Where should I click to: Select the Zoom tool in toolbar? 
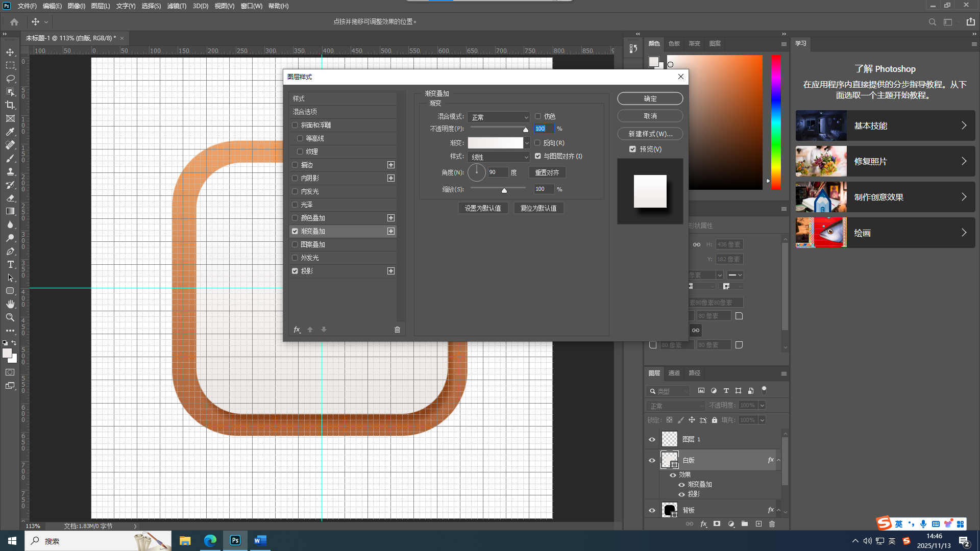tap(10, 317)
